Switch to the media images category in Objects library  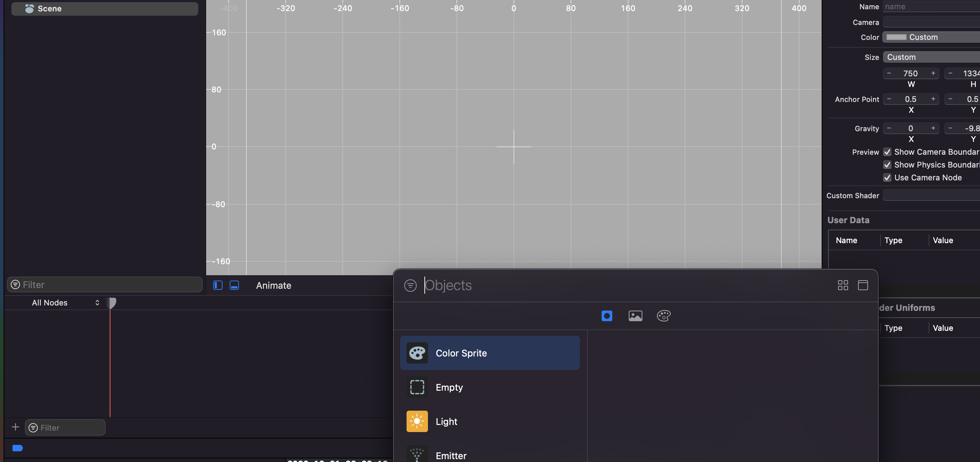[636, 315]
